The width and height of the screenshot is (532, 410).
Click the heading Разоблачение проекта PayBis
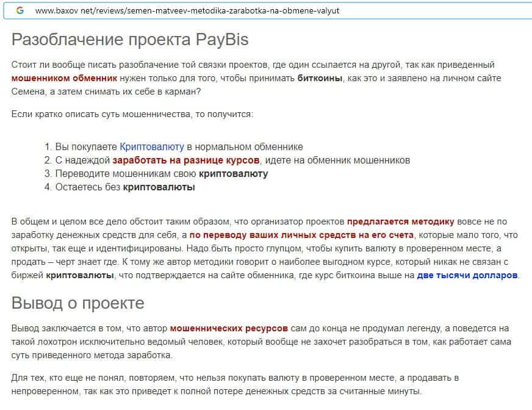pyautogui.click(x=130, y=40)
